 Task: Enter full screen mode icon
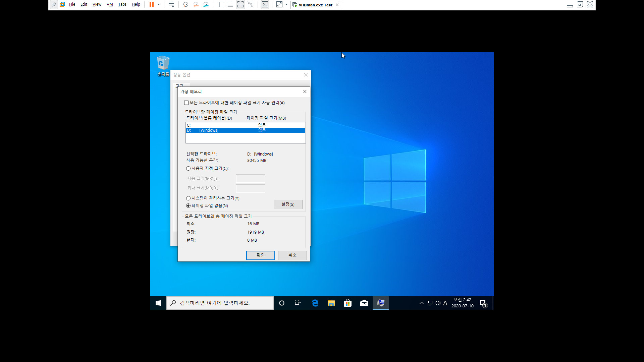click(240, 5)
